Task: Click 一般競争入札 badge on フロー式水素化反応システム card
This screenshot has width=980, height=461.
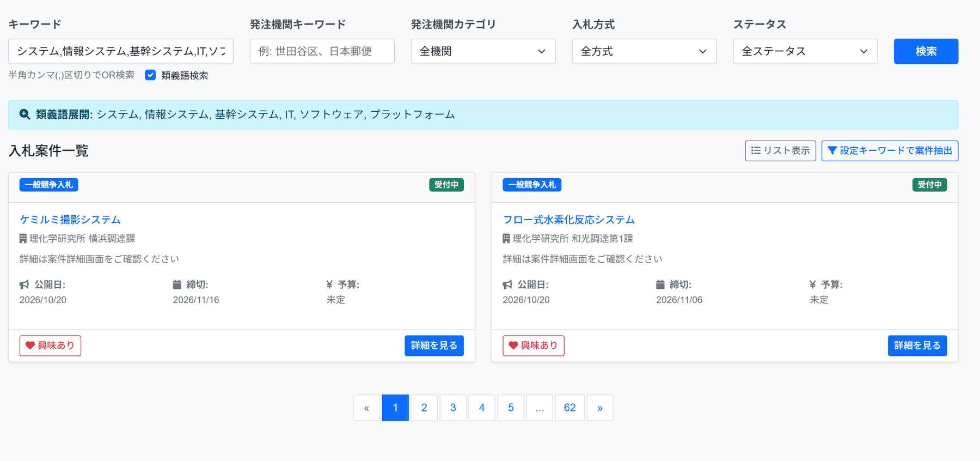Action: click(532, 185)
